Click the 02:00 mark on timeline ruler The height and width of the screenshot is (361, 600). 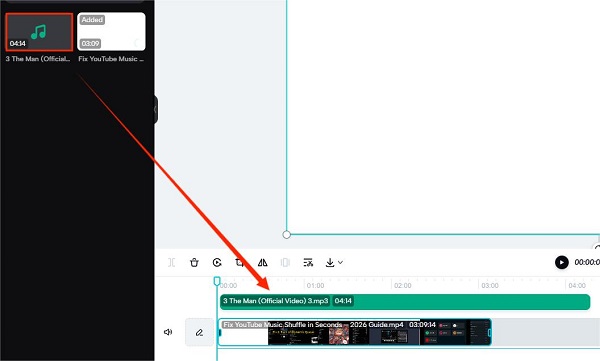[403, 286]
